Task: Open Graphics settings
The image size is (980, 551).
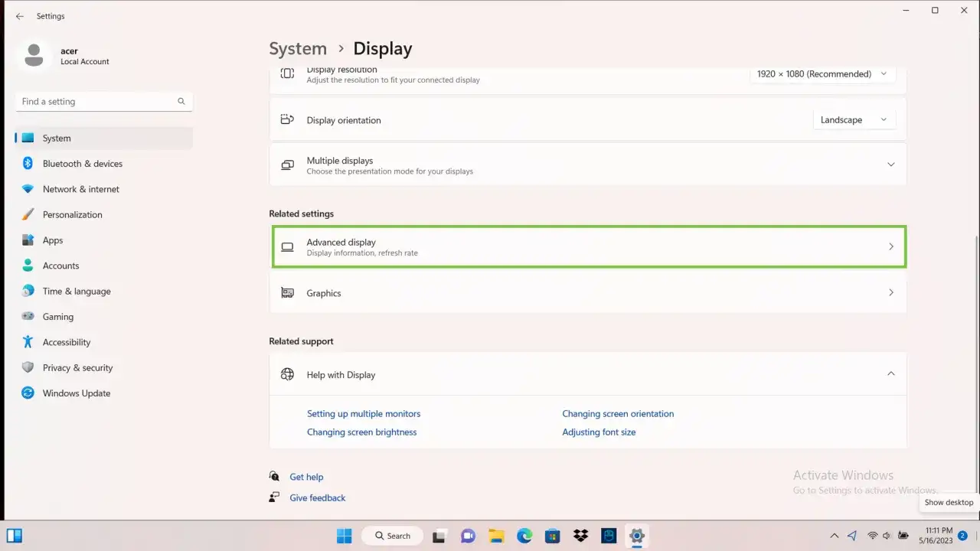Action: tap(588, 293)
